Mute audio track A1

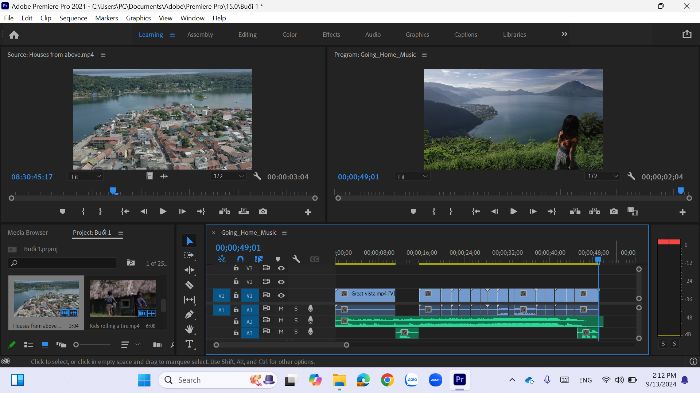coord(281,309)
